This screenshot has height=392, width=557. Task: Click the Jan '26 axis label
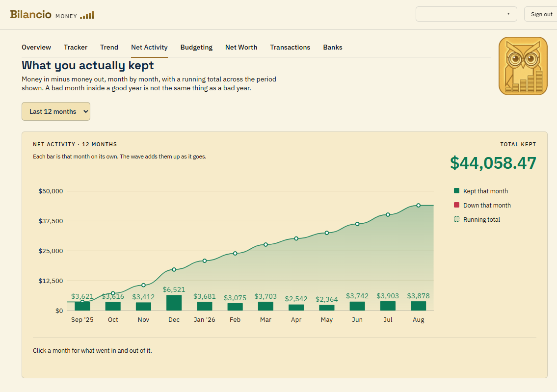205,319
